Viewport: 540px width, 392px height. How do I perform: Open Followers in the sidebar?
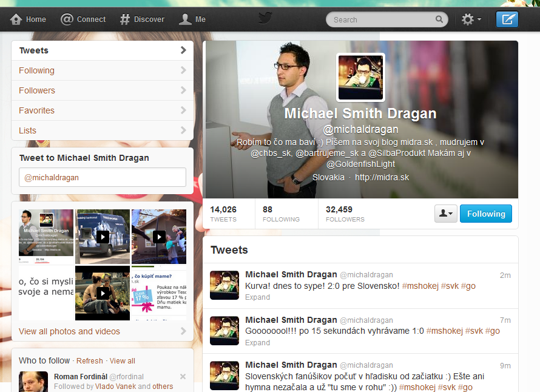pyautogui.click(x=103, y=90)
